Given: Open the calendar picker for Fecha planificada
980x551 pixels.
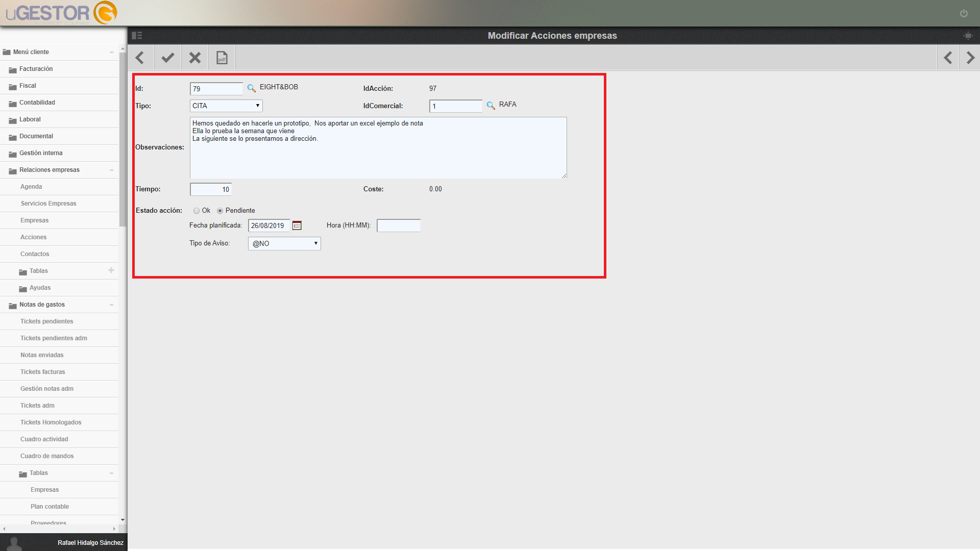Looking at the screenshot, I should (x=297, y=226).
